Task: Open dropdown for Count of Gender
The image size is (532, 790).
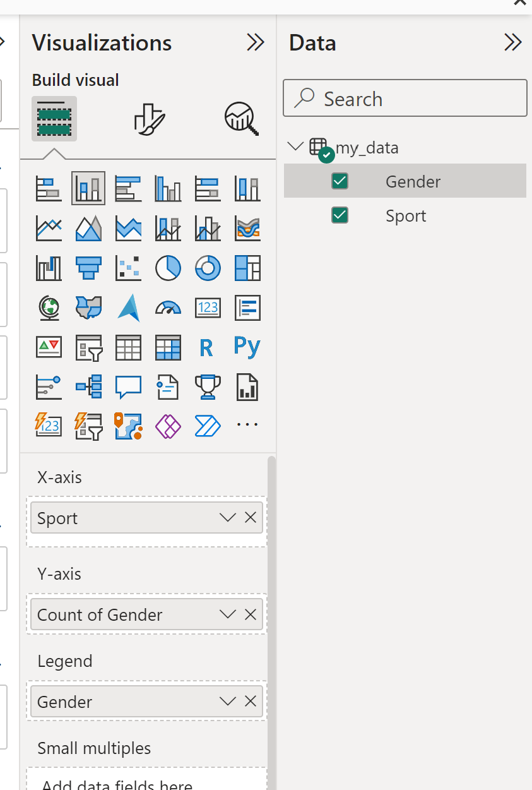Action: 227,614
